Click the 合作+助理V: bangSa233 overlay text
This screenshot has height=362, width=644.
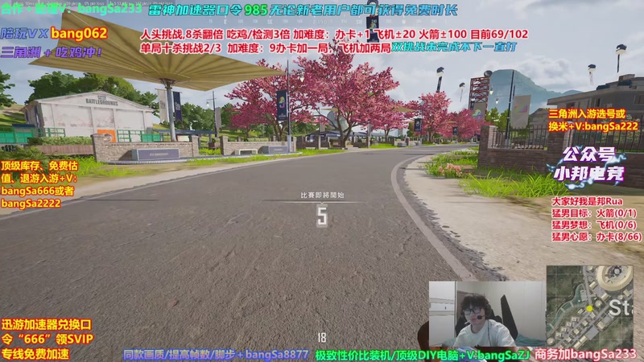tap(71, 8)
